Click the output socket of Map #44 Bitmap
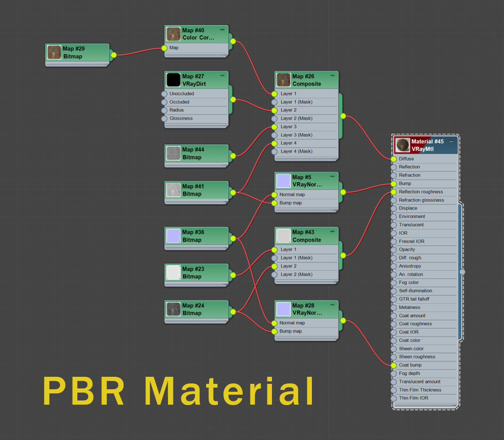Screen dimensions: 504x440 point(233,156)
